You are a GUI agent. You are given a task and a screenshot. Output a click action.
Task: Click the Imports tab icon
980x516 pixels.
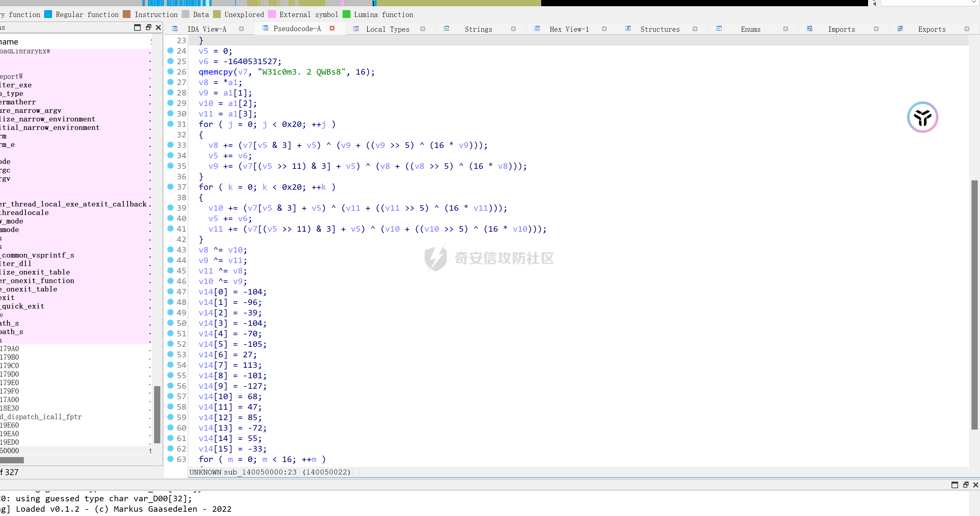point(810,29)
